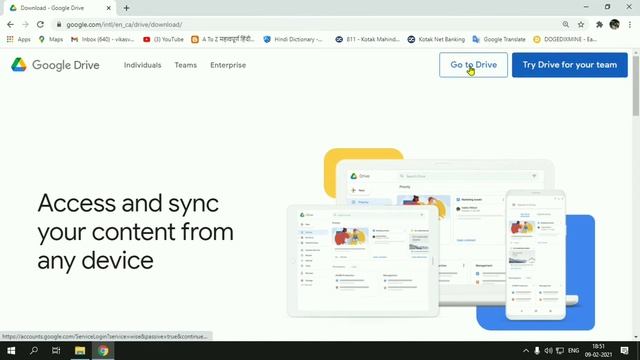Image resolution: width=640 pixels, height=360 pixels.
Task: Open the network tray icon
Action: point(560,351)
